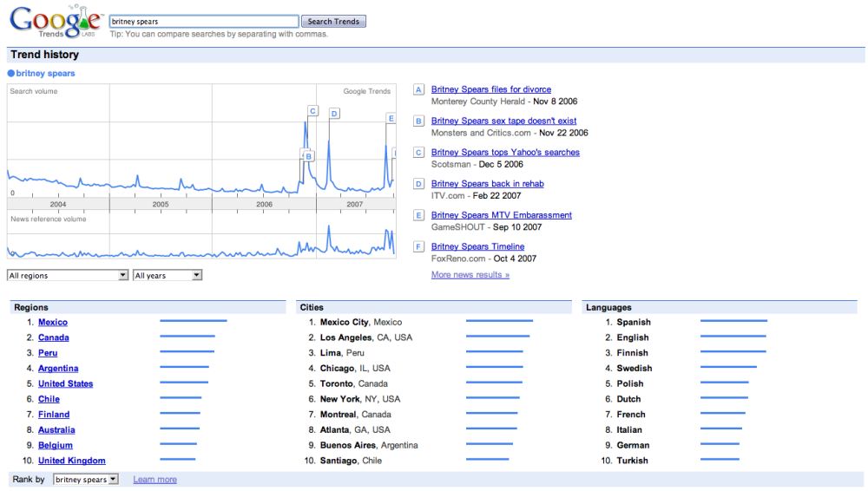Image resolution: width=868 pixels, height=491 pixels.
Task: Click the Buenos Aires, Argentina row
Action: coord(369,446)
